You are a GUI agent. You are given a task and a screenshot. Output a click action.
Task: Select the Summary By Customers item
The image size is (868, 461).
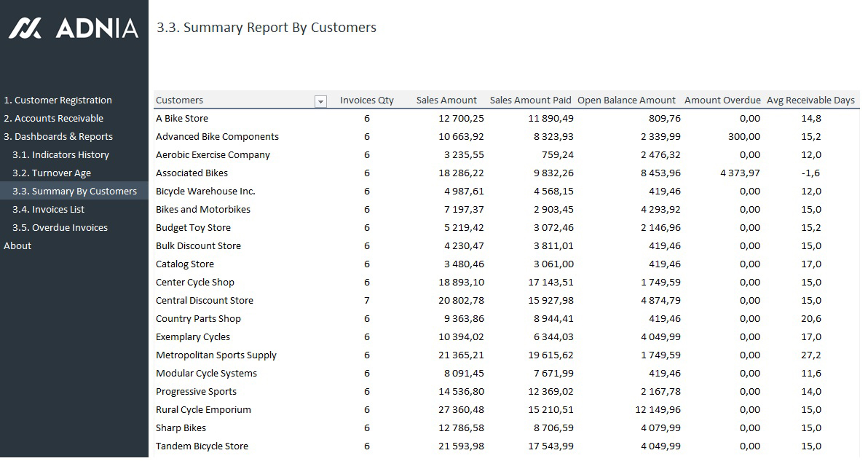pyautogui.click(x=74, y=192)
